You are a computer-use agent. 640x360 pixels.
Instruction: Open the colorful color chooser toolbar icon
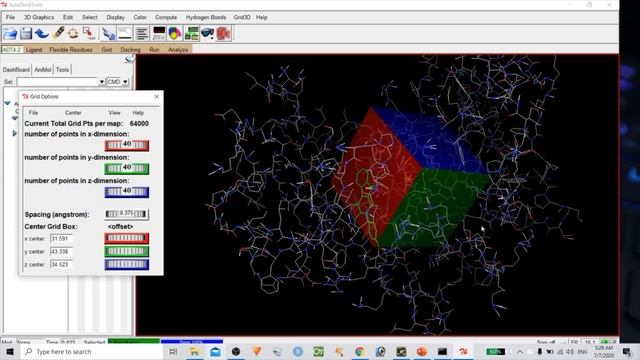pos(175,33)
